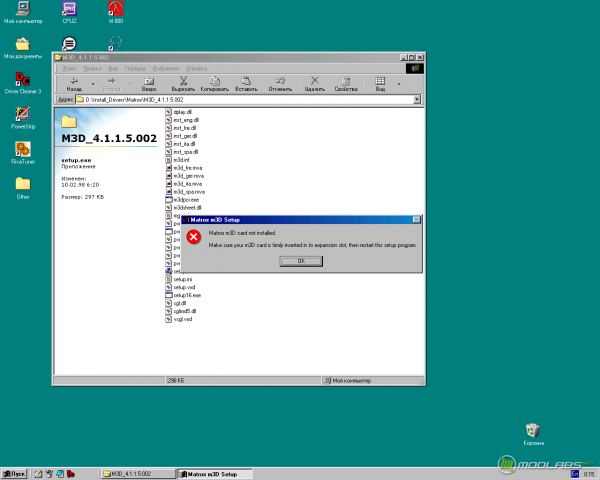Select the file inst_spa.dll
Viewport: 600px width, 480px height.
pos(182,152)
